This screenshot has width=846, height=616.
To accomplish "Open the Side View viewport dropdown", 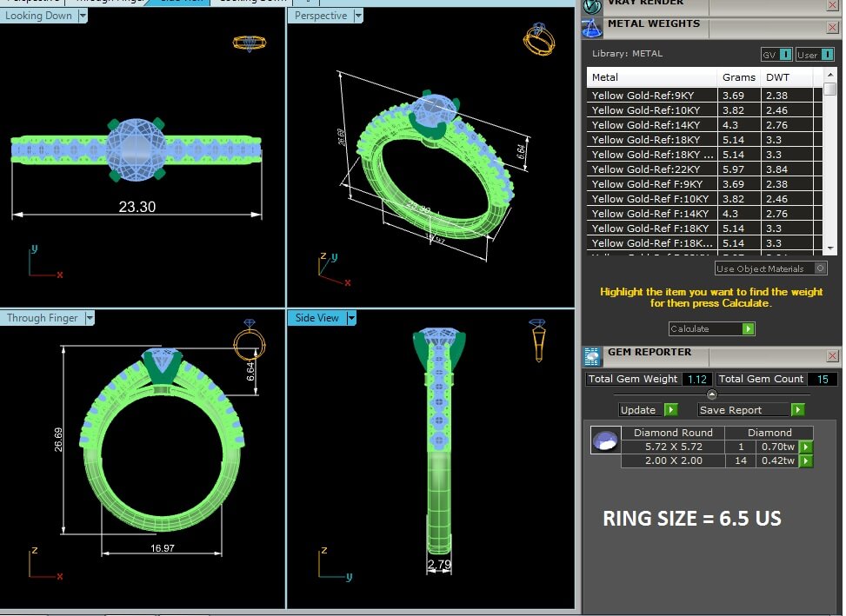I will pyautogui.click(x=351, y=318).
